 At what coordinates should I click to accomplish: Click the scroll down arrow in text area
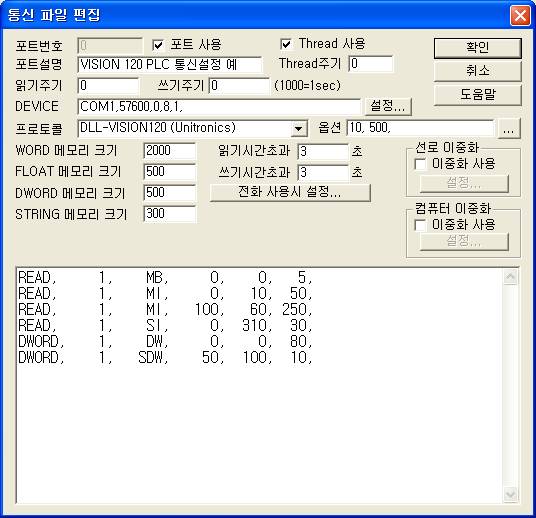[x=511, y=494]
